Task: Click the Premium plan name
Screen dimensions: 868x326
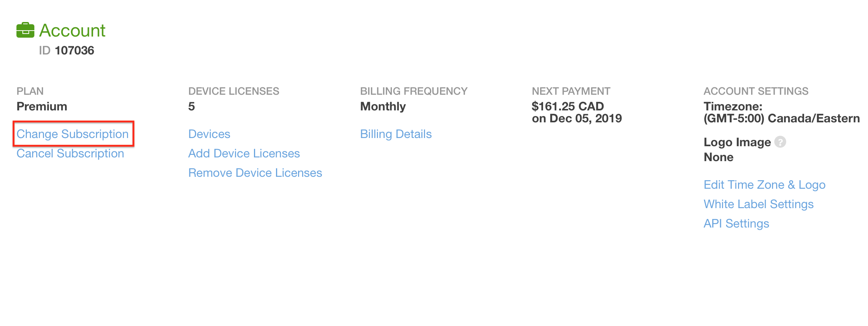Action: tap(42, 106)
